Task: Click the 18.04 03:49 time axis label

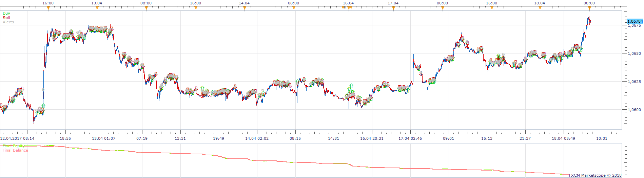Action: (563, 138)
